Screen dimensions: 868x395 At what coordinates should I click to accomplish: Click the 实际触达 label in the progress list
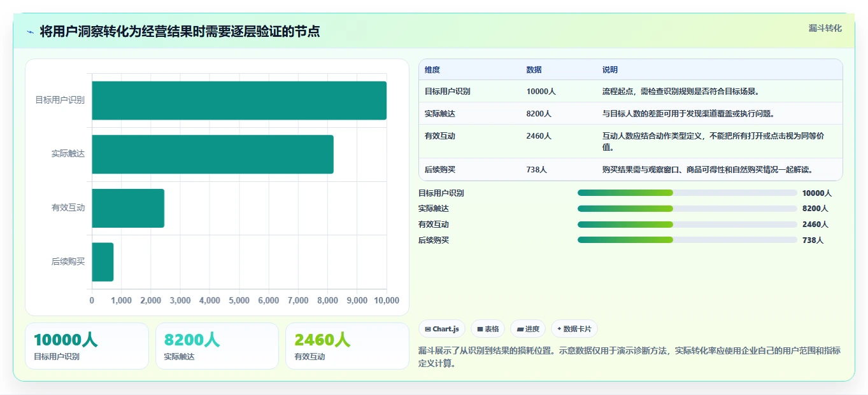point(434,209)
